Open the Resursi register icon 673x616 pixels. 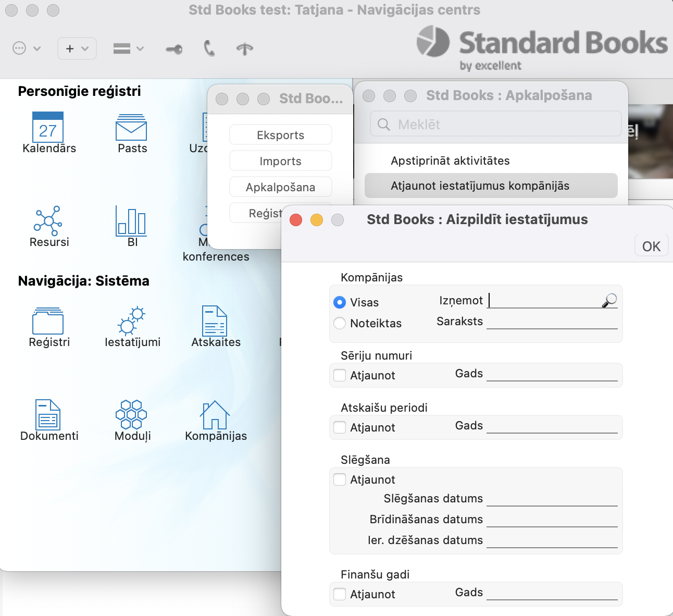point(48,221)
